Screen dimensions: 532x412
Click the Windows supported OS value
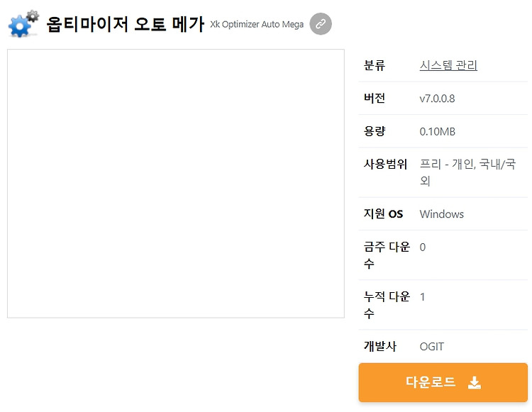(x=441, y=214)
